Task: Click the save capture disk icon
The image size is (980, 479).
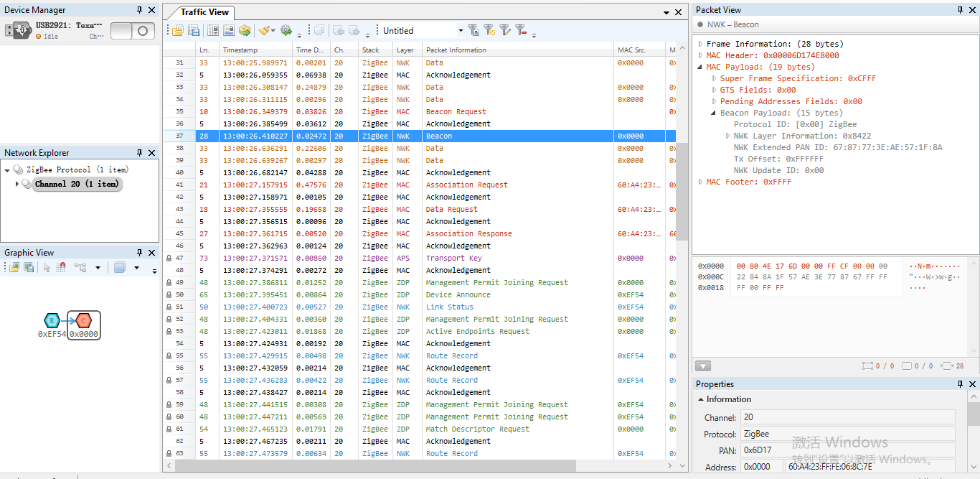Action: pyautogui.click(x=193, y=30)
